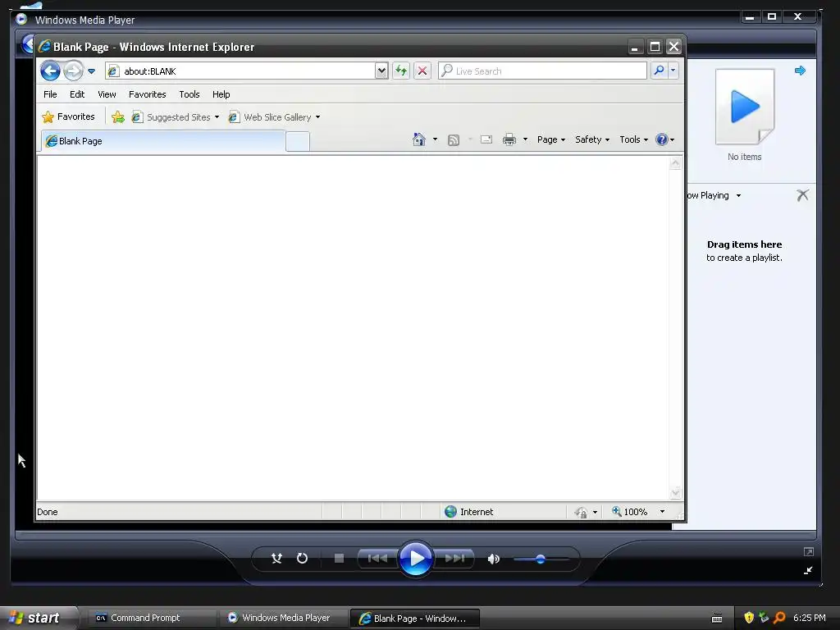Click the Next track button
This screenshot has height=630, width=840.
pyautogui.click(x=454, y=559)
